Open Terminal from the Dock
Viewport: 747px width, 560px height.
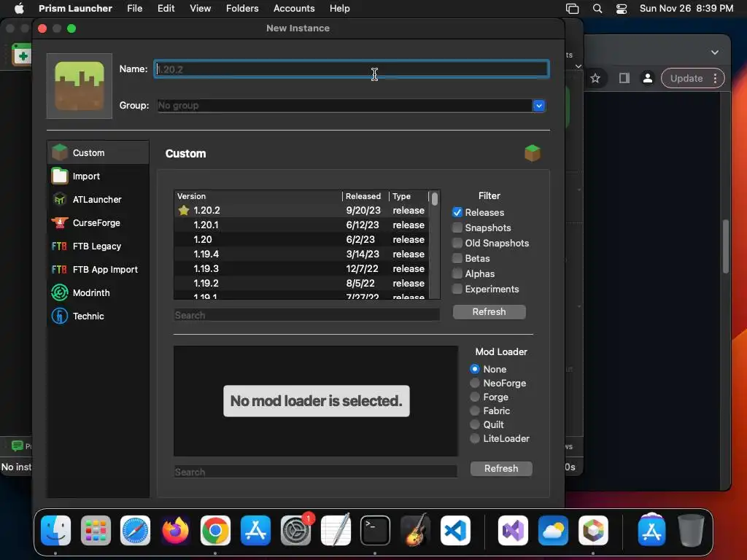coord(375,530)
